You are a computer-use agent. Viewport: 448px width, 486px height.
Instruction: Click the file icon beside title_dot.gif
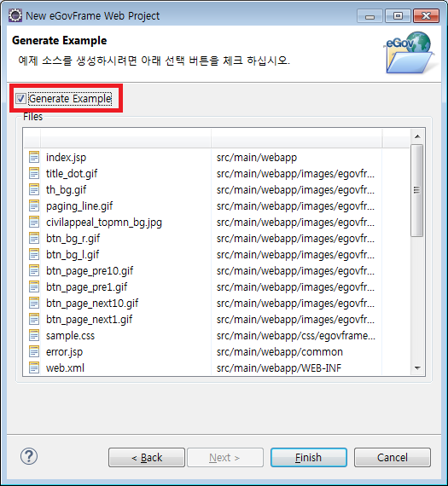click(34, 173)
